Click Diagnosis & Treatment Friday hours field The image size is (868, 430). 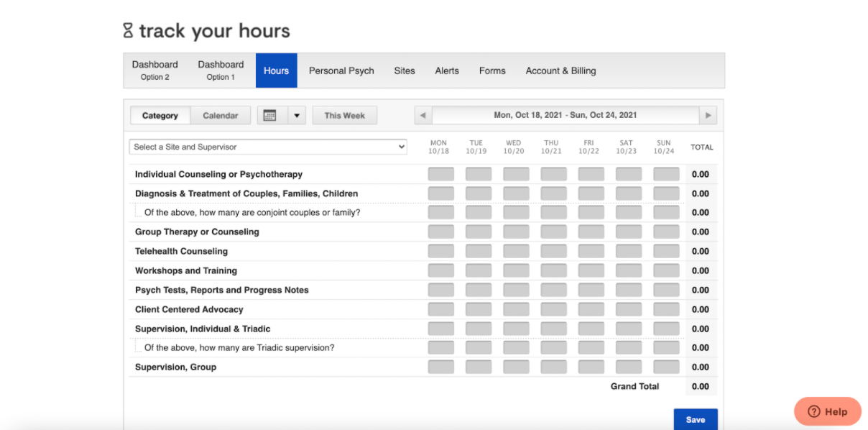591,193
